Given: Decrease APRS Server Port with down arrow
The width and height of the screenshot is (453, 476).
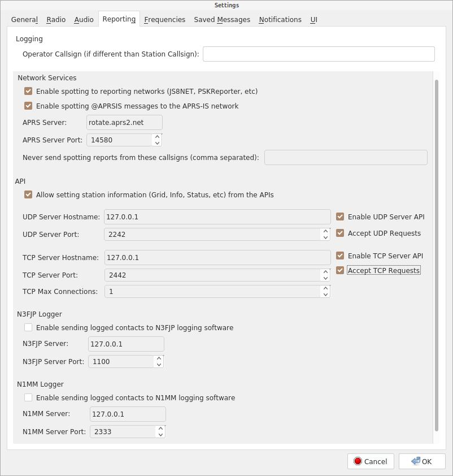Looking at the screenshot, I should tap(157, 143).
